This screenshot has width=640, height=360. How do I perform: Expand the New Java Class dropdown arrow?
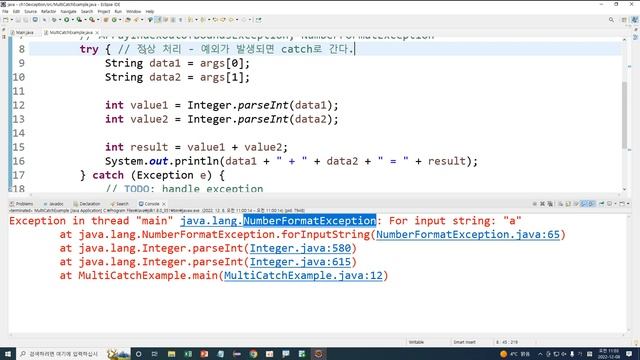[120, 20]
